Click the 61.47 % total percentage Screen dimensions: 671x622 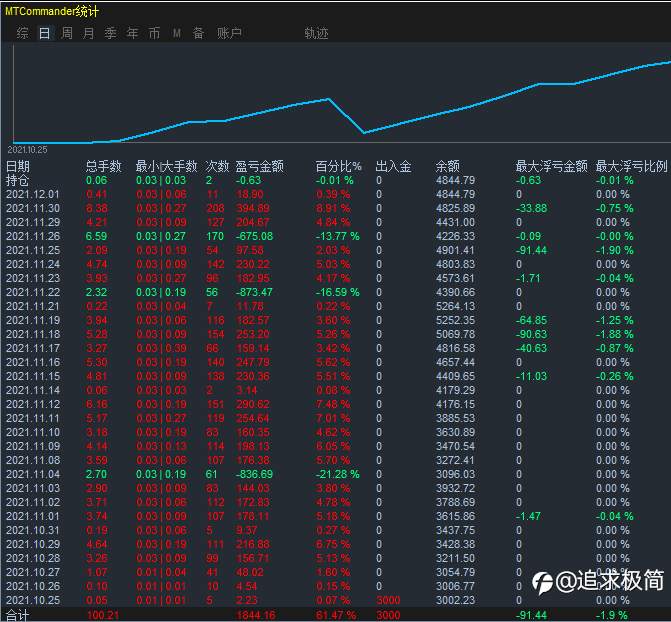tap(336, 616)
